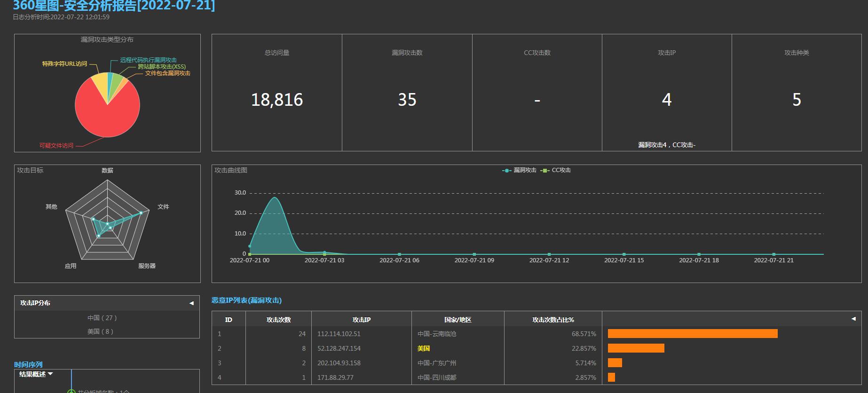Click the 可疑文件访问 label

click(56, 146)
